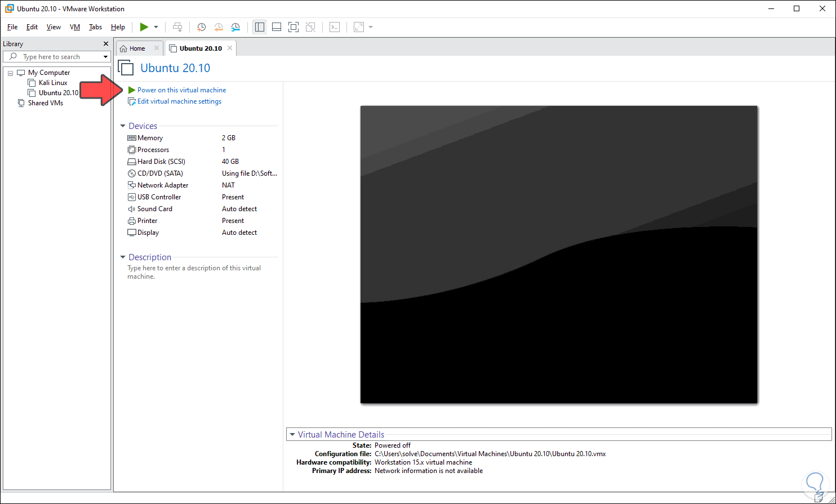Open the Help menu
Image resolution: width=836 pixels, height=504 pixels.
tap(118, 27)
